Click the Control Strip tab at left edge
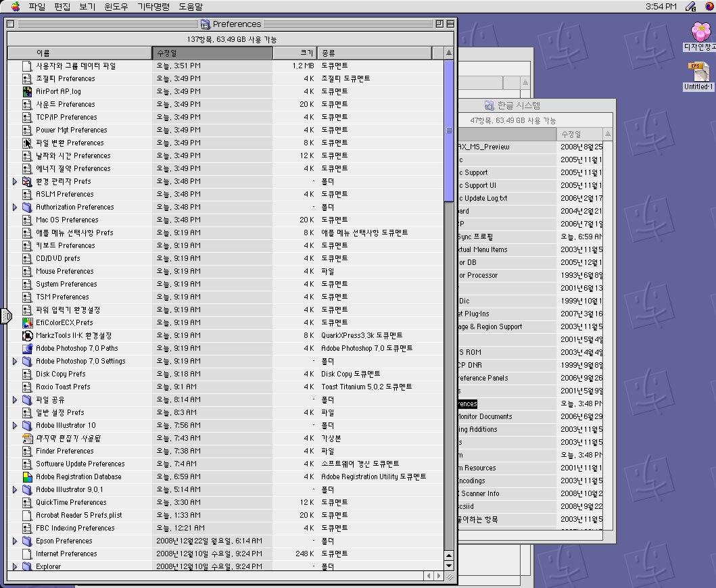The width and height of the screenshot is (716, 588). [x=5, y=316]
